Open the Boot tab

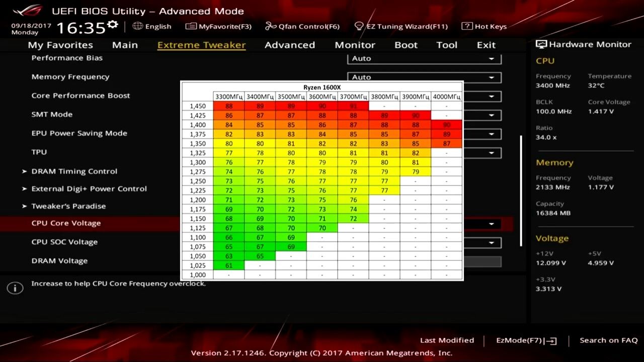(406, 45)
